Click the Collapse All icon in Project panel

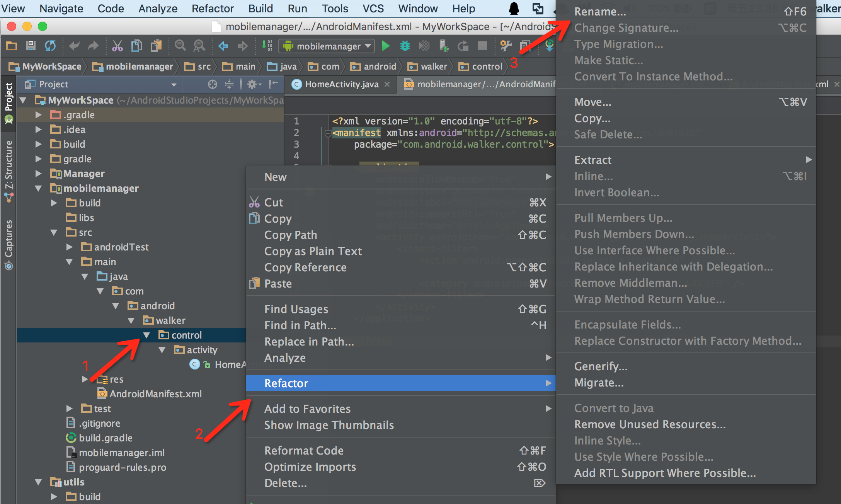pyautogui.click(x=229, y=84)
